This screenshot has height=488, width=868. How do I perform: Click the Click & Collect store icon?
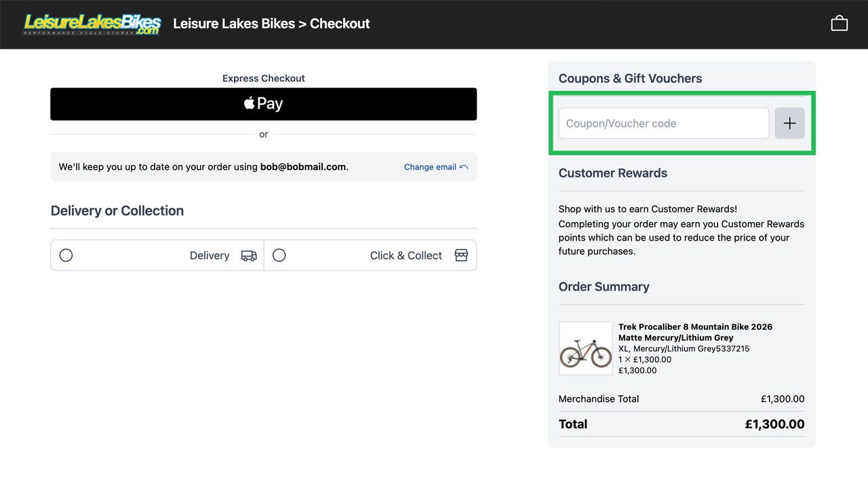(461, 256)
